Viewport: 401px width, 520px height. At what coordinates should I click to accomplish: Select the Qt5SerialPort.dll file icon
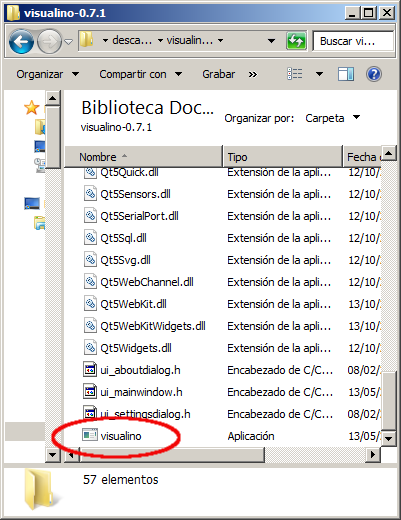[90, 216]
